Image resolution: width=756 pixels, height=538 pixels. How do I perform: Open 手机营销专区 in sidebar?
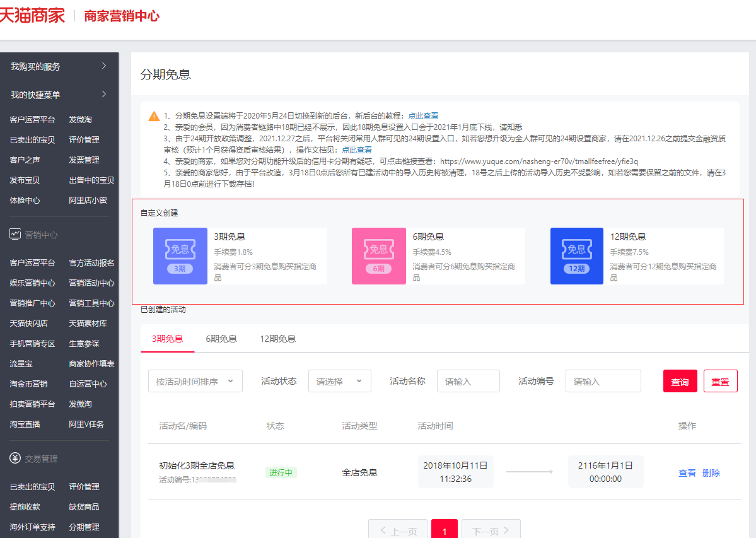point(32,344)
